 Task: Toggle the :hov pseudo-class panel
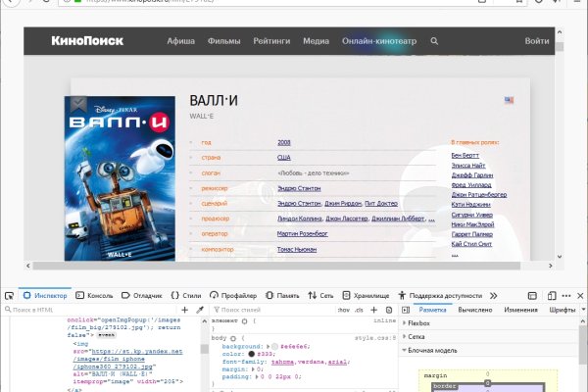tap(341, 309)
